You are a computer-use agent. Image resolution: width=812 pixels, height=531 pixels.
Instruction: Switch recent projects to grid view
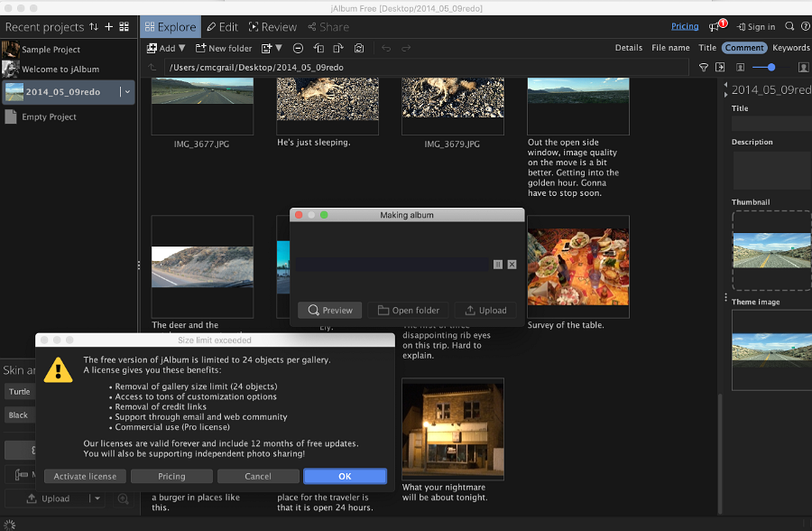125,26
